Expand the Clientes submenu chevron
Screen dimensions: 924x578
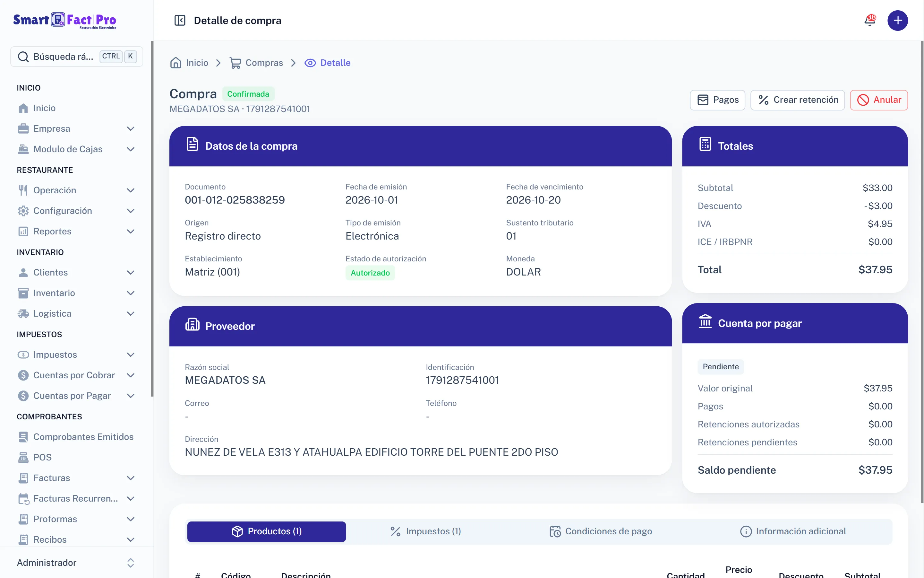click(131, 272)
